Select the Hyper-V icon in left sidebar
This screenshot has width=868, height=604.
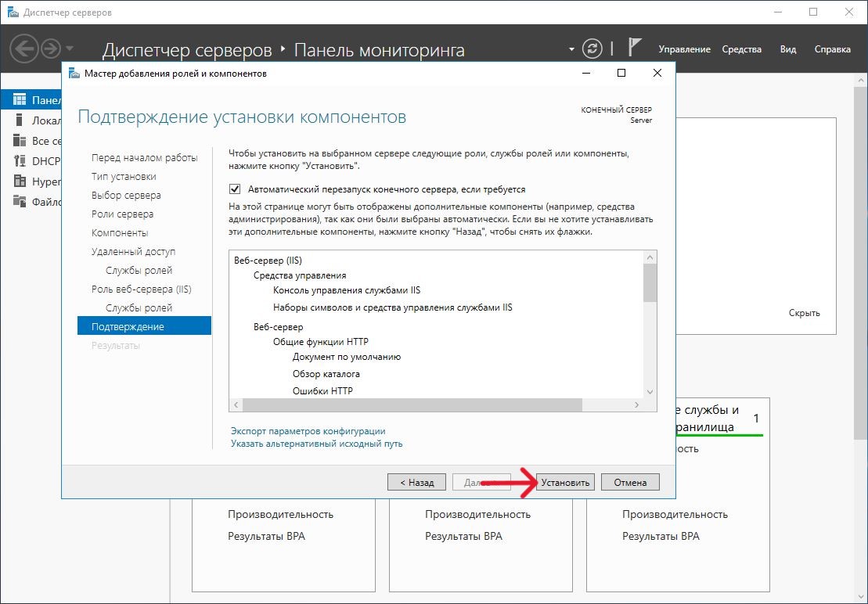point(20,182)
